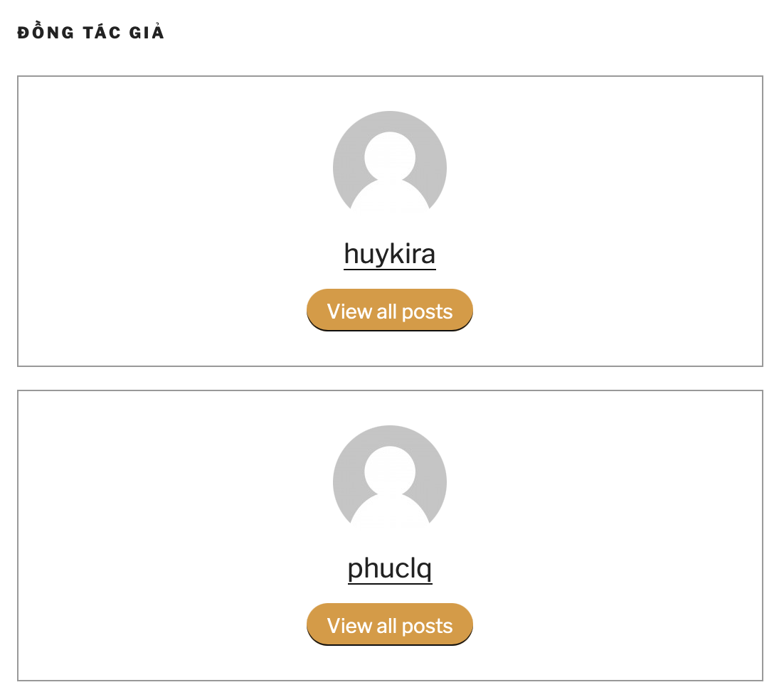The height and width of the screenshot is (697, 784).
Task: Open the phuclq author name link
Action: 389,568
